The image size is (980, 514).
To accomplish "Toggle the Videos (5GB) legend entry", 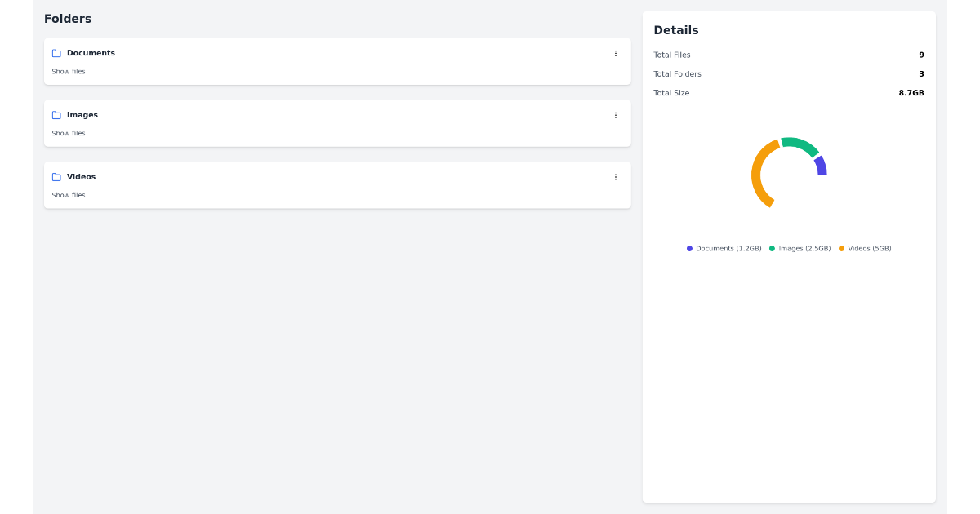I will click(865, 248).
